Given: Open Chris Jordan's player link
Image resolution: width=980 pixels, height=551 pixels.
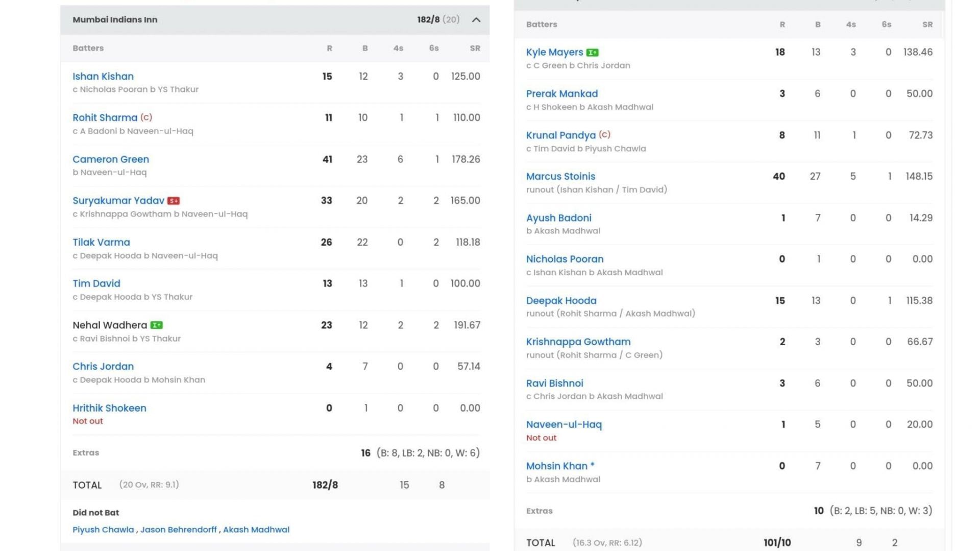Looking at the screenshot, I should (103, 366).
